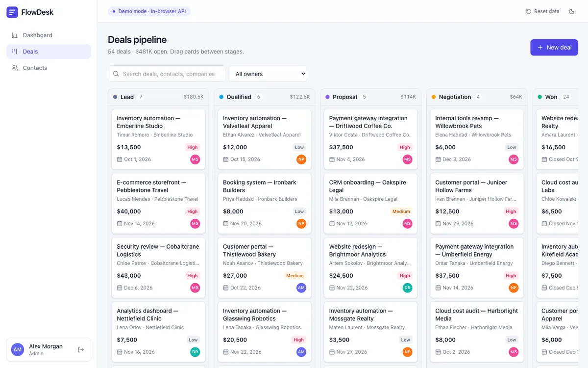Click the NP avatar on Umberfield Energy deal
This screenshot has width=588, height=368.
pos(514,288)
